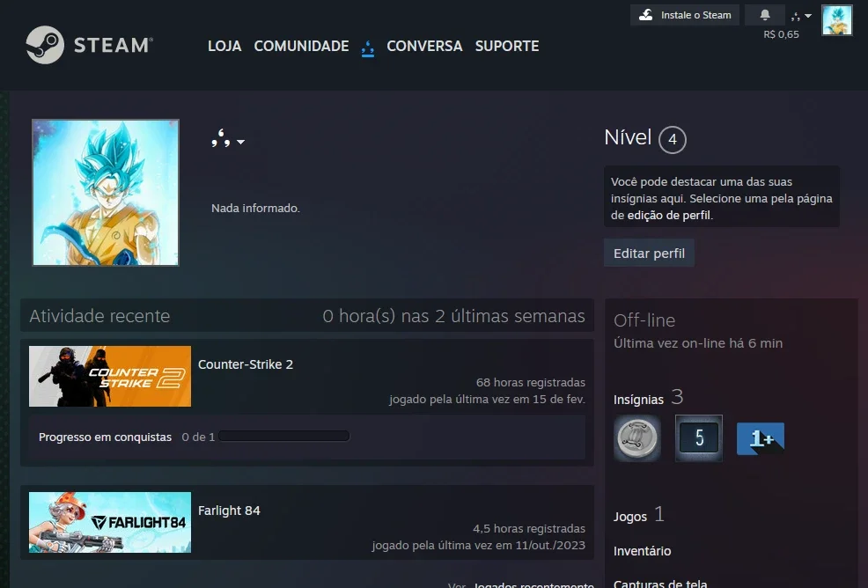Follow the edição de perfil link
The width and height of the screenshot is (868, 588).
(x=668, y=216)
